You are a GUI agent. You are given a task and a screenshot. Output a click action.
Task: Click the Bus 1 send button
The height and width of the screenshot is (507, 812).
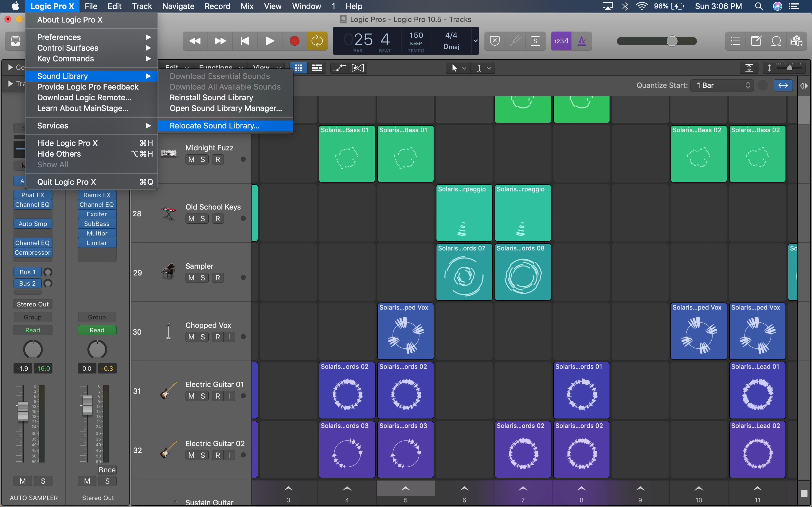[27, 272]
